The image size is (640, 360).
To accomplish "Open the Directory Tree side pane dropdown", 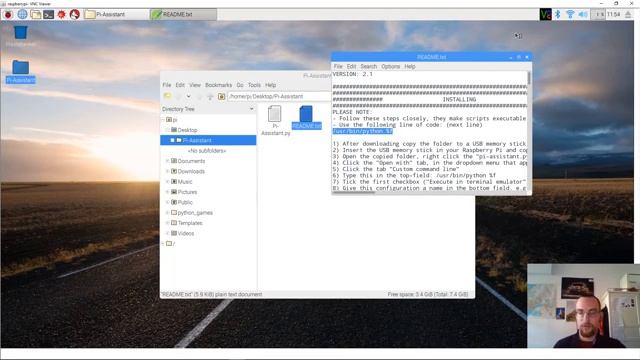I will pos(251,109).
